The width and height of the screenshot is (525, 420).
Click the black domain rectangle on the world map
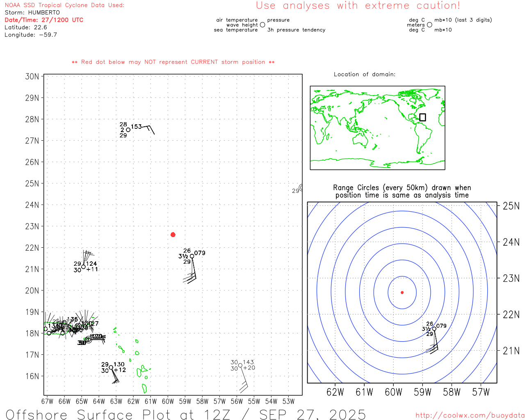[422, 117]
